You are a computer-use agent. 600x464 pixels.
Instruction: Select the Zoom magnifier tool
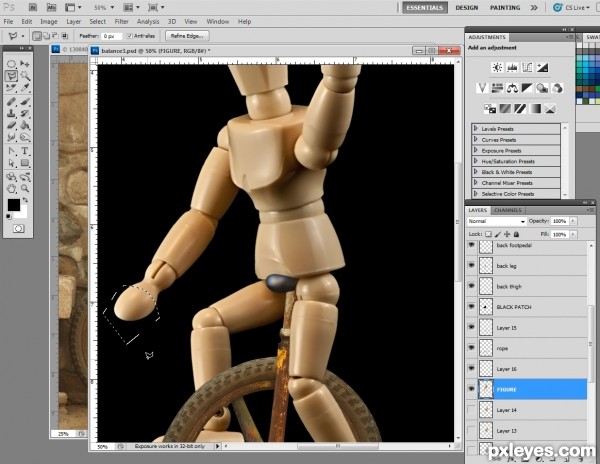[x=25, y=189]
